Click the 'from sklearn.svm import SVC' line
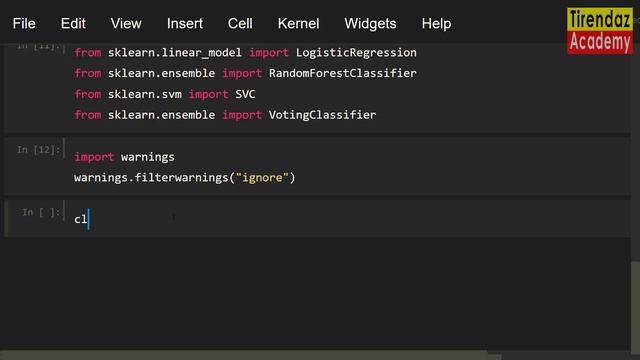This screenshot has width=640, height=360. 164,94
